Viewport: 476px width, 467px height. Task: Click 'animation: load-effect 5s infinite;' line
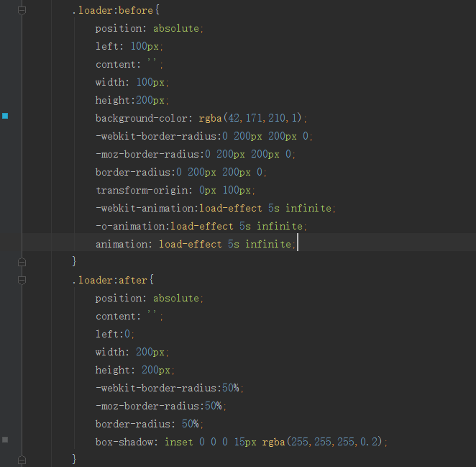(x=196, y=244)
